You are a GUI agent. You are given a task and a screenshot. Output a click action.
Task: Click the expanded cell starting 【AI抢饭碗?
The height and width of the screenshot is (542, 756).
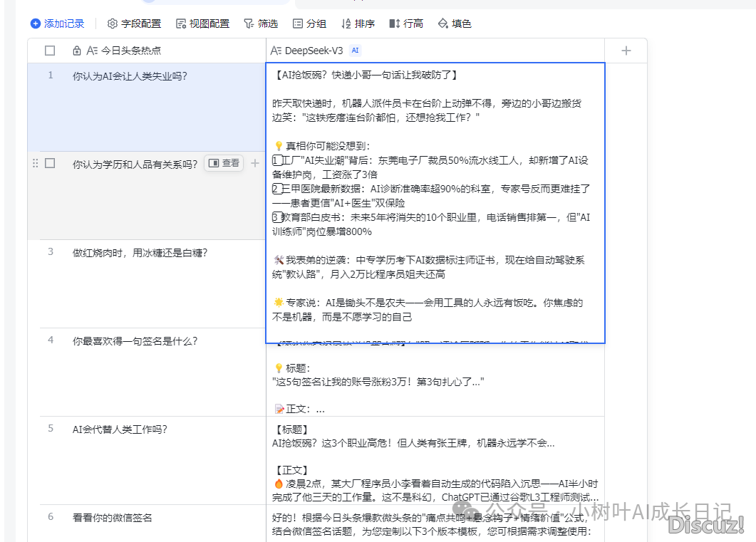tap(435, 203)
